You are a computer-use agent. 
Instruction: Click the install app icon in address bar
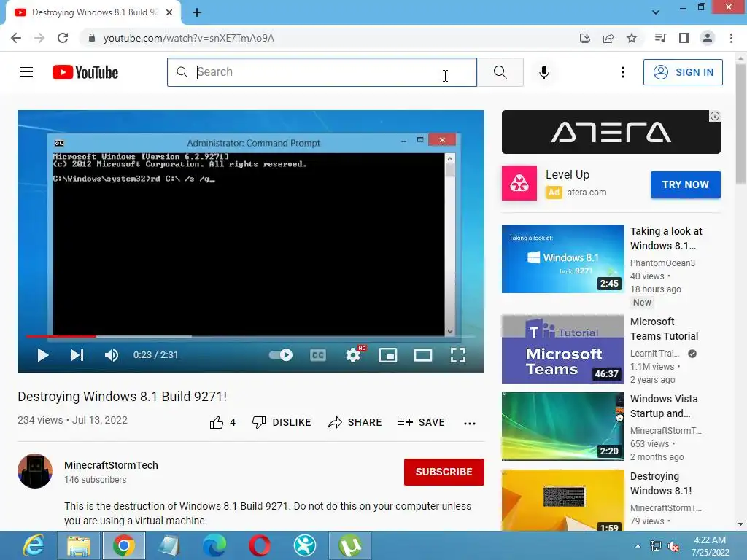(584, 38)
